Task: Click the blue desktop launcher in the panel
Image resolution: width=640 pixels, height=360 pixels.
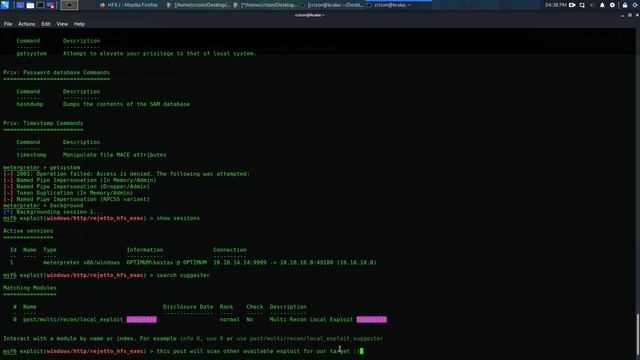Action: 20,5
